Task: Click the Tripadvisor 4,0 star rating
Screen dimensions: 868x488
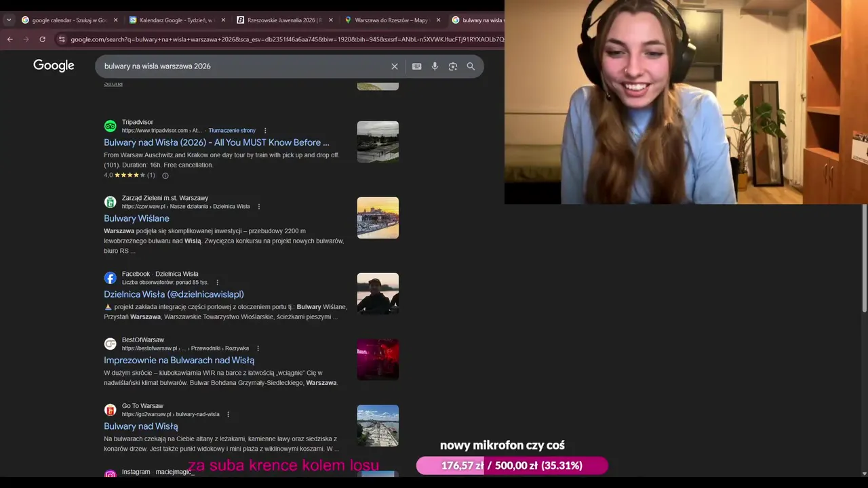Action: pyautogui.click(x=129, y=176)
